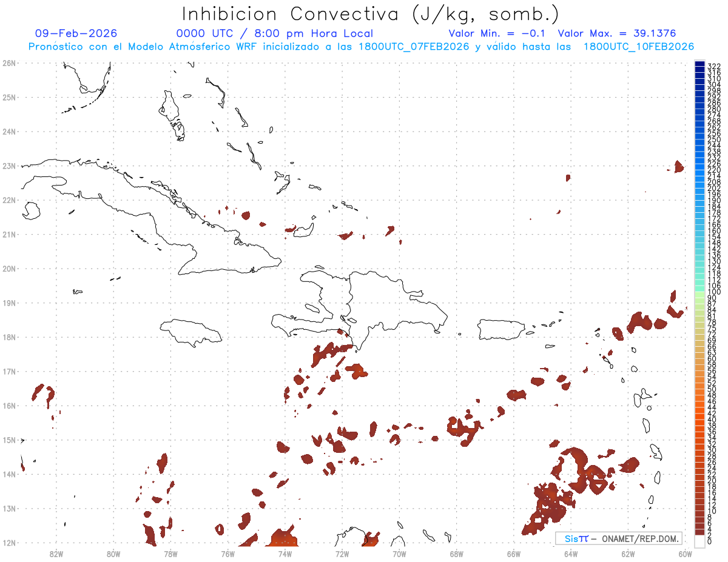Click the color scale value 40
Image resolution: width=728 pixels, height=562 pixels.
coord(712,420)
